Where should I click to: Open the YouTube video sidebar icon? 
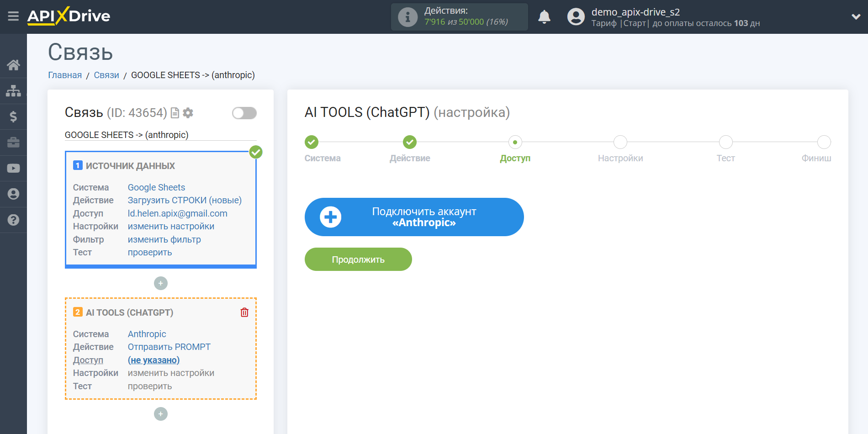click(13, 168)
